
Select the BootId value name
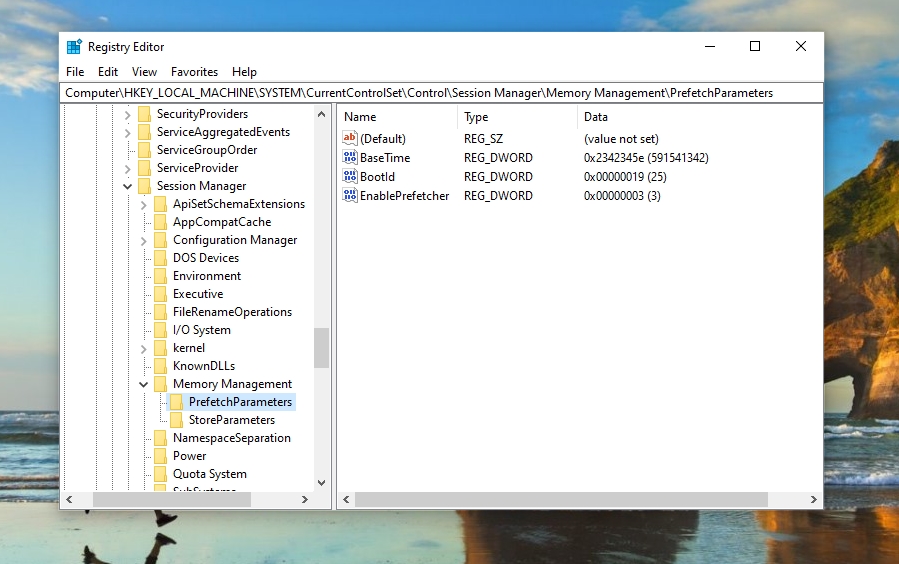coord(377,177)
